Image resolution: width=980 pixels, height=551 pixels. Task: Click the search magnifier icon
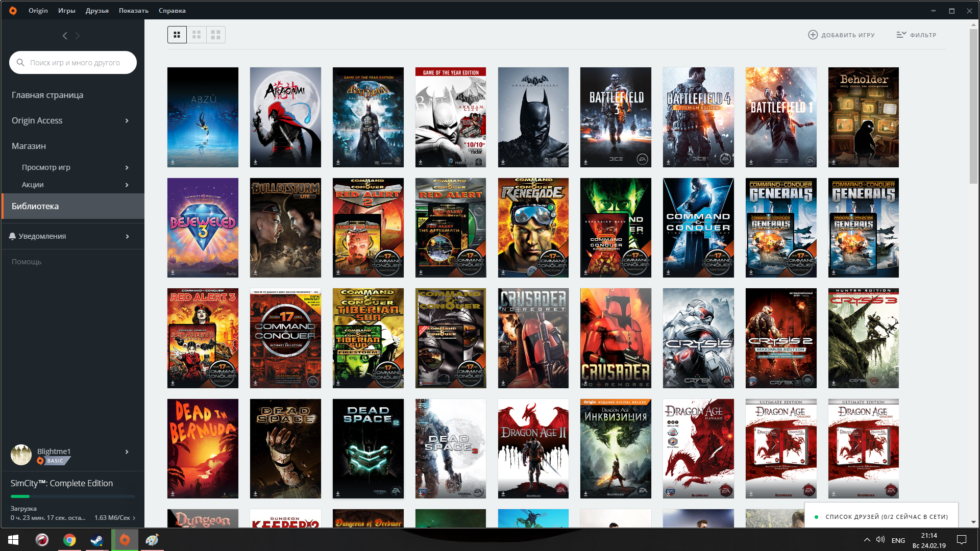(20, 62)
